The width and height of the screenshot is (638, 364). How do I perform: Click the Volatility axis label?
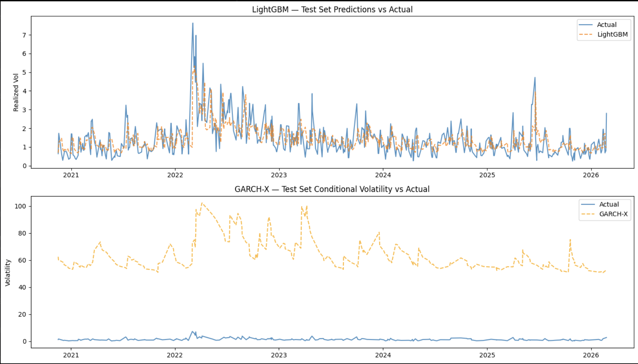coord(8,273)
